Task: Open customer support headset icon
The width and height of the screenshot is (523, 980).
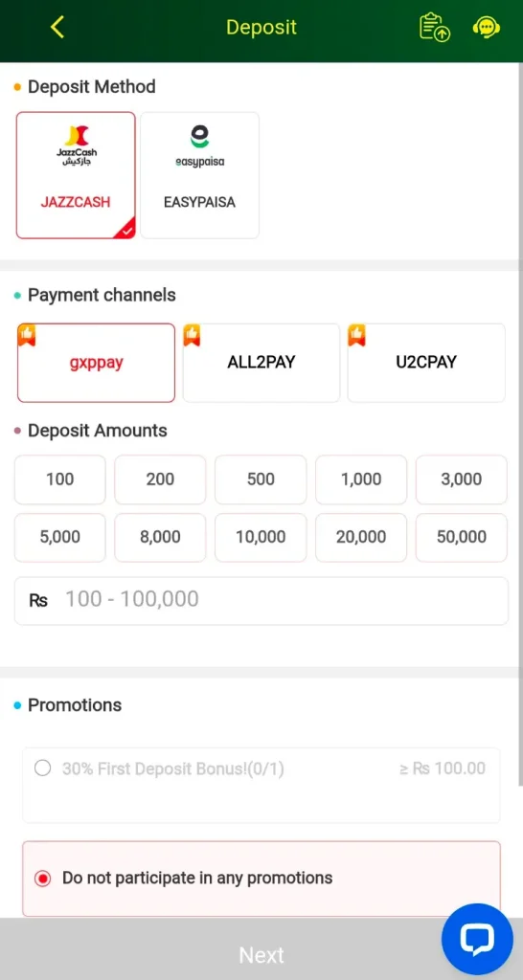Action: pos(486,28)
